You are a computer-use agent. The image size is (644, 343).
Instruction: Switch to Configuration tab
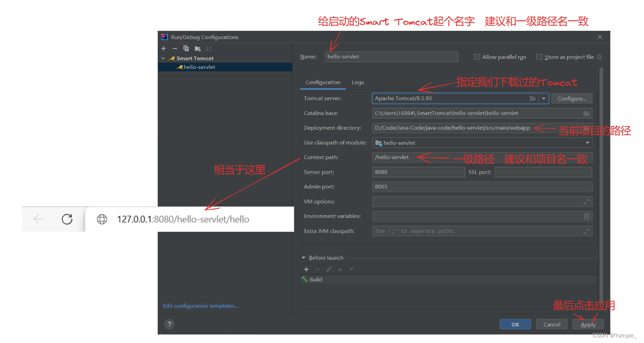pos(323,82)
